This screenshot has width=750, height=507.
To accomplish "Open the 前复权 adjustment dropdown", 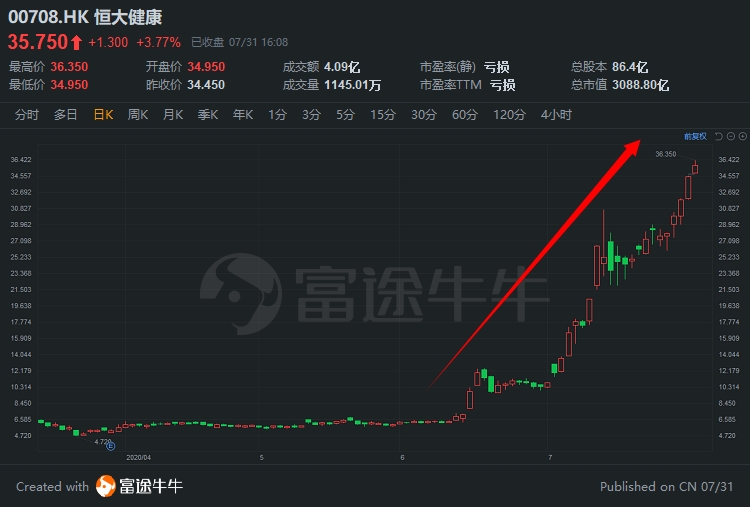I will click(x=695, y=136).
